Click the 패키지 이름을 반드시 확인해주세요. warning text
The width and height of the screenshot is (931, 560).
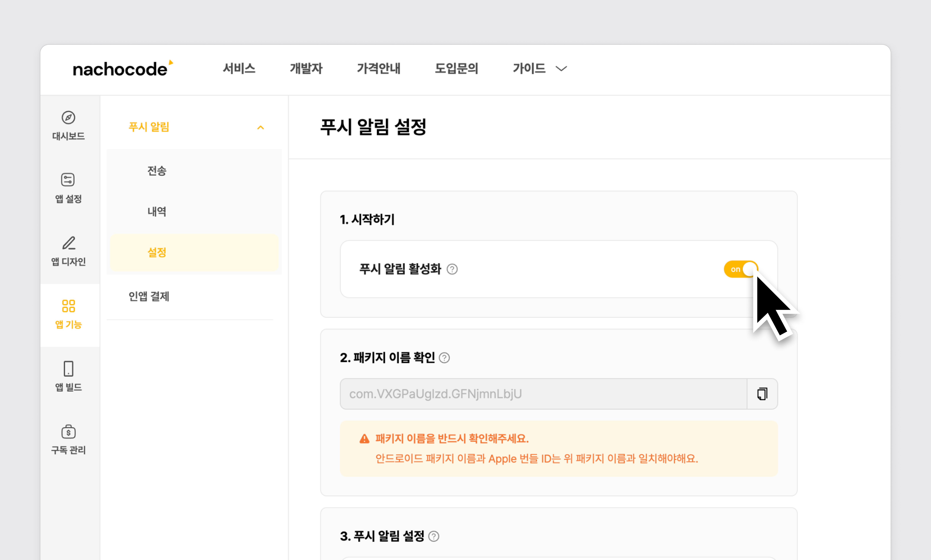(x=452, y=438)
